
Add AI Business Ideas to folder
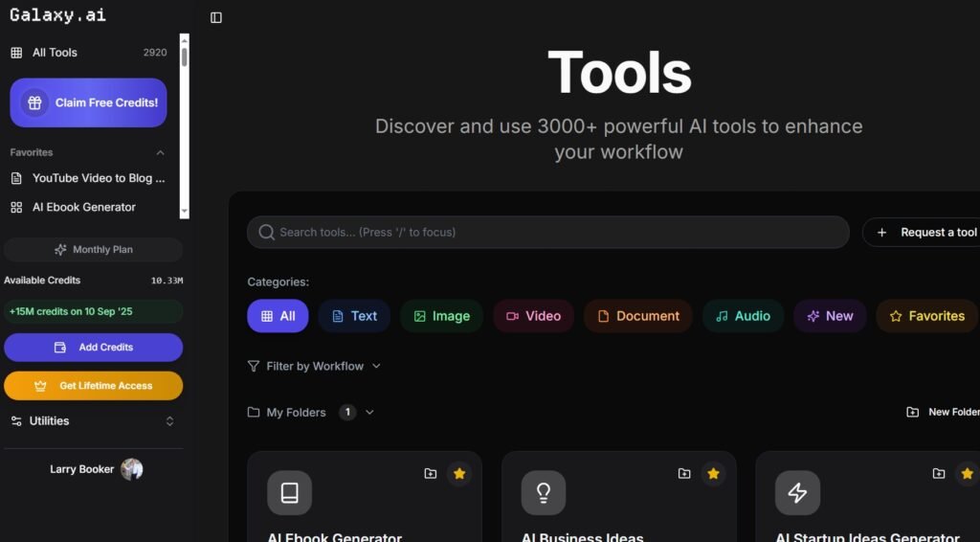pyautogui.click(x=684, y=473)
